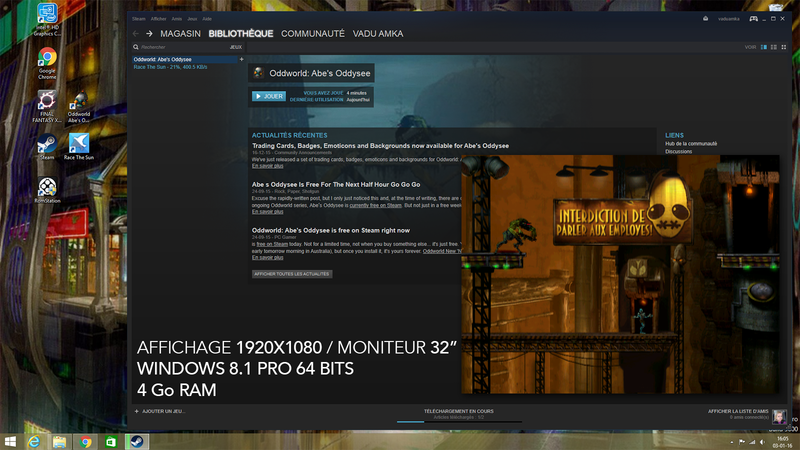Open Windows Store from taskbar

(x=111, y=442)
